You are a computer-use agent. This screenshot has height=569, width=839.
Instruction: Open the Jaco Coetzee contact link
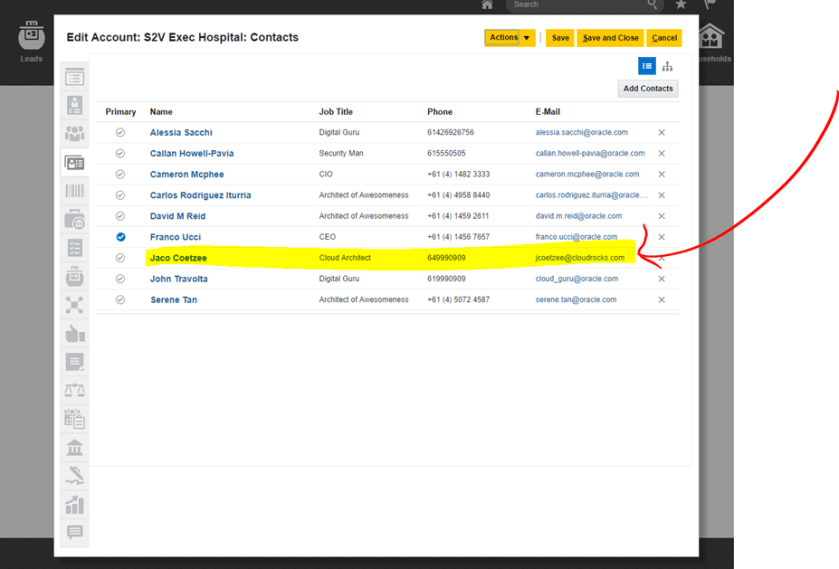click(178, 258)
